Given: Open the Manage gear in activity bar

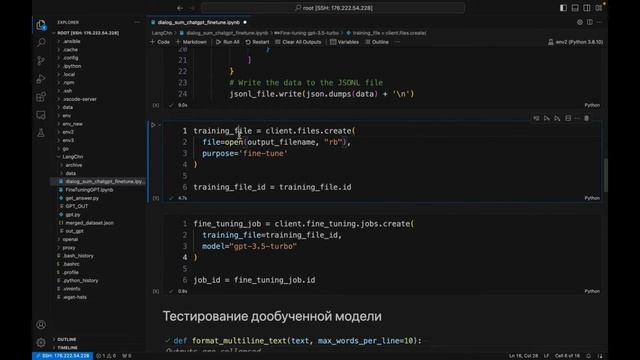Looking at the screenshot, I should (x=41, y=342).
